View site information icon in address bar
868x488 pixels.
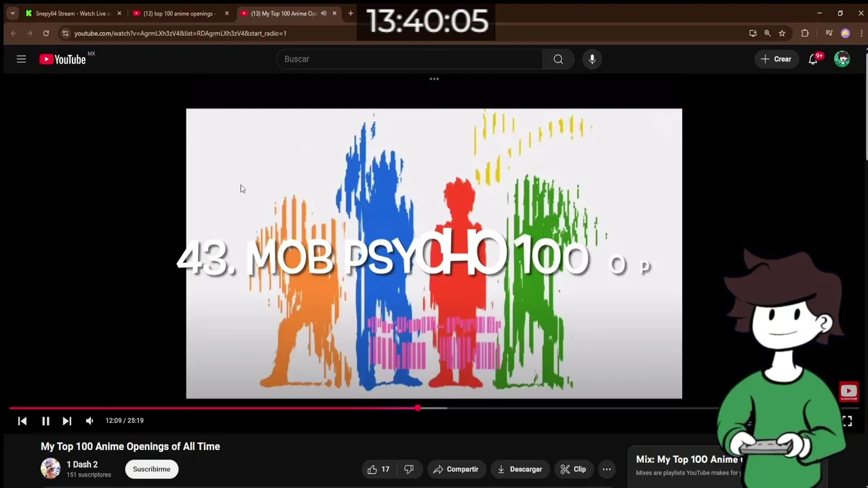(65, 33)
